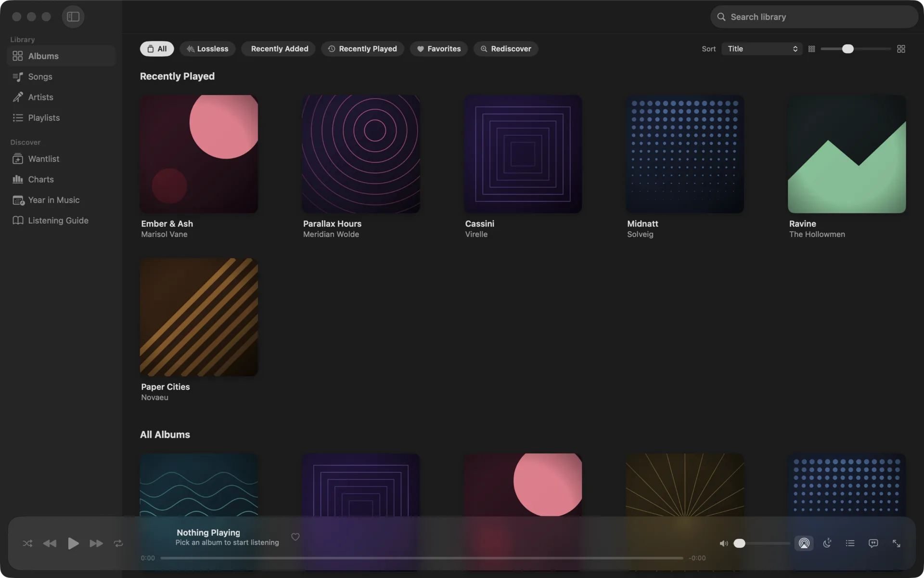Expand to full-screen player

tap(896, 543)
